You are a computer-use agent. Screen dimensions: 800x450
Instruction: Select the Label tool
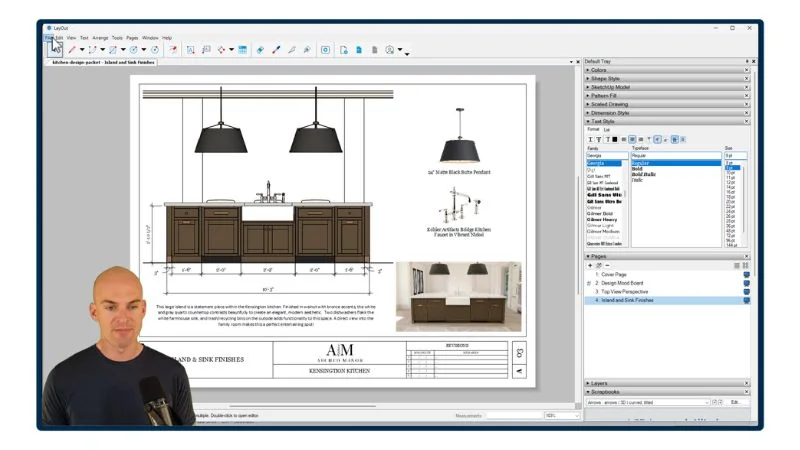206,50
